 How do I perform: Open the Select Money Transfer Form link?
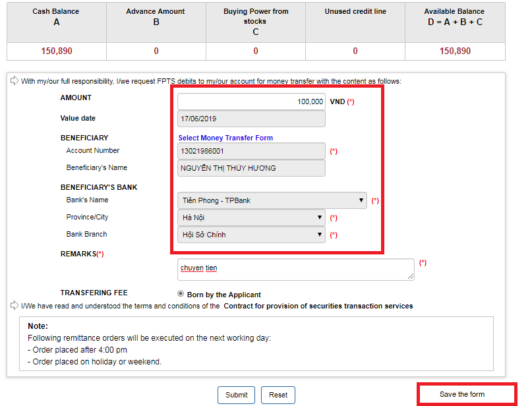(x=225, y=138)
